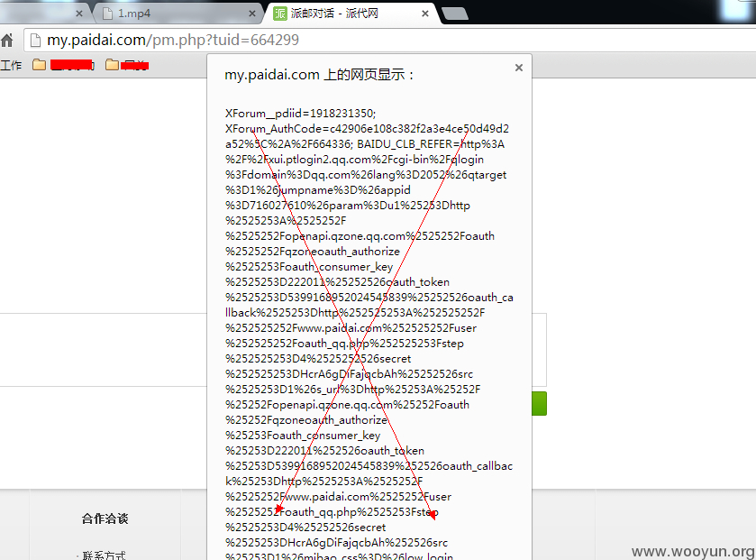Close the 1.mp4 tab
This screenshot has width=756, height=560.
(x=251, y=14)
